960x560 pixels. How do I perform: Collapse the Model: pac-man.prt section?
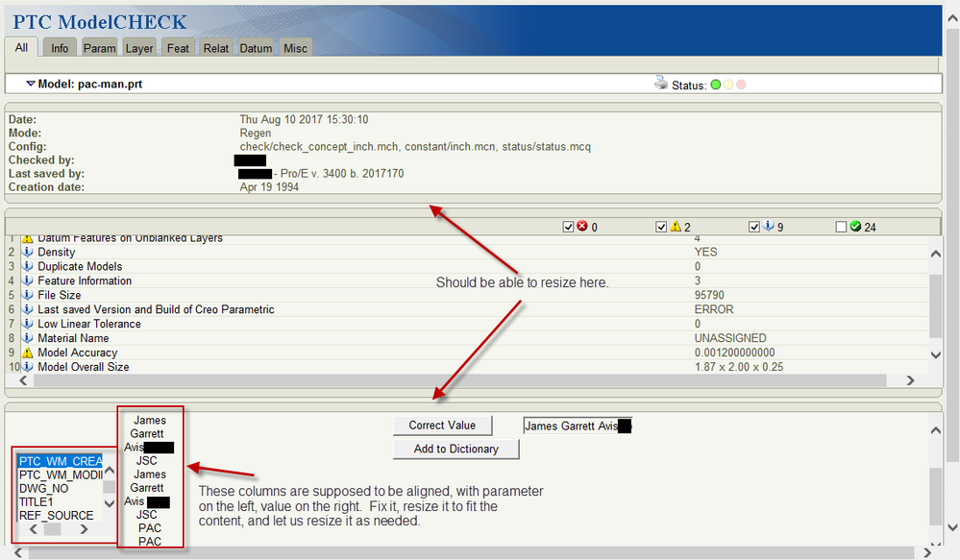coord(30,84)
